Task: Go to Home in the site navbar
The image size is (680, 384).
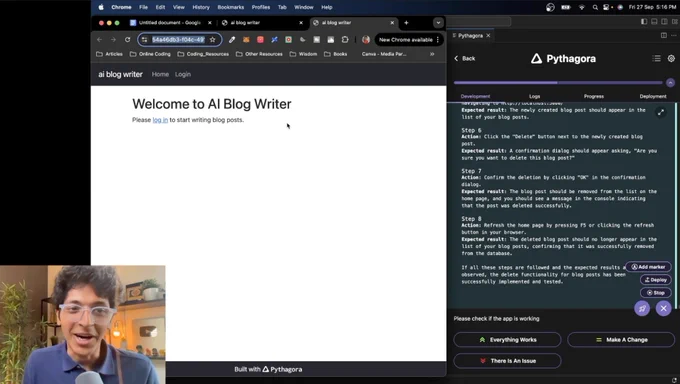Action: 160,74
